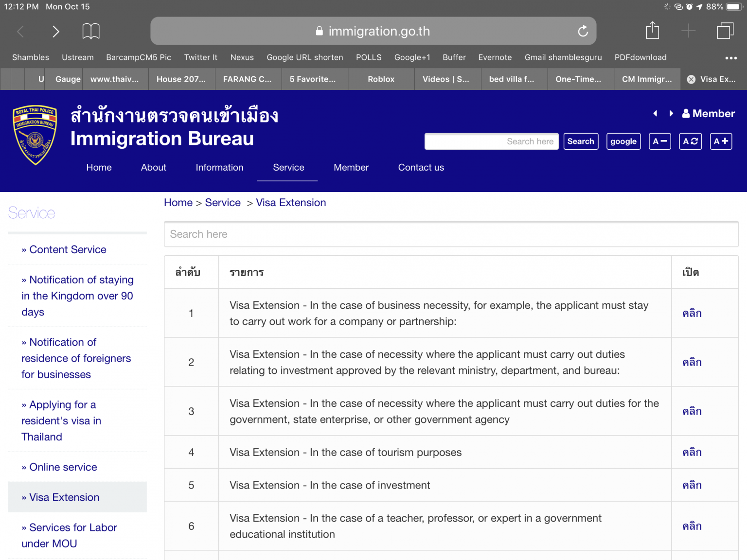This screenshot has height=560, width=747.
Task: Go forward with the browser arrow
Action: tap(55, 32)
